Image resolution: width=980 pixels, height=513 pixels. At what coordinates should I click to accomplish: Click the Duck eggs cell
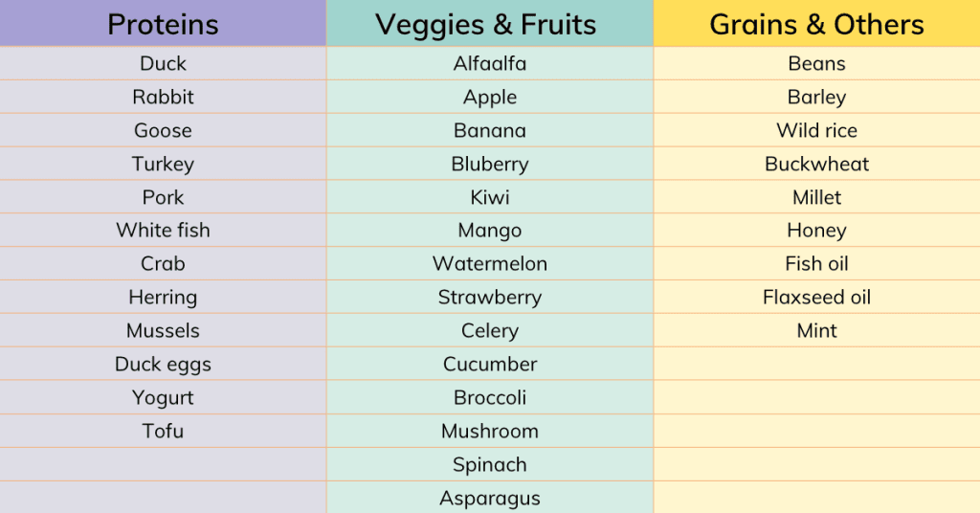pos(163,364)
